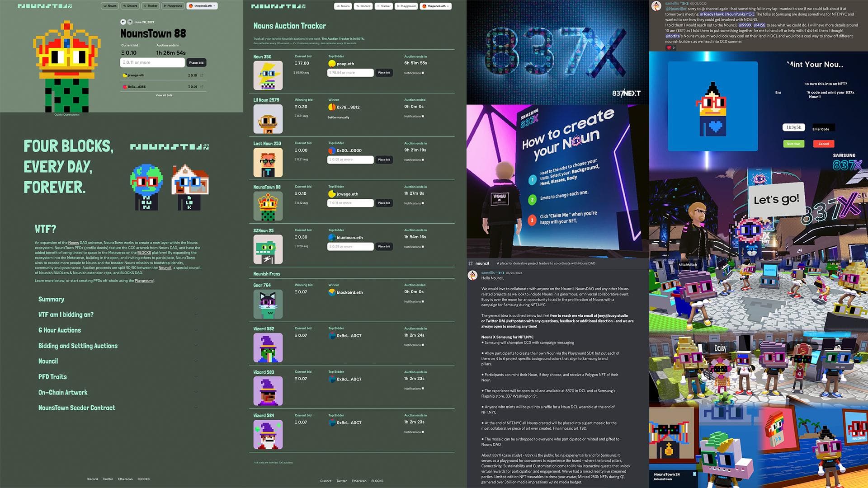The width and height of the screenshot is (868, 488).
Task: Click Settle manually for Lil Noun 2579
Action: pos(338,117)
